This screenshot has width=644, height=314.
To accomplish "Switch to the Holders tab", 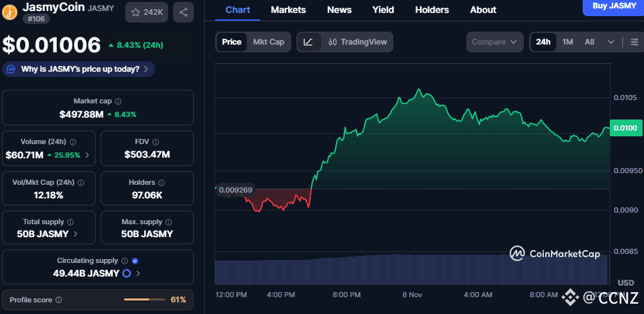I will pos(431,10).
